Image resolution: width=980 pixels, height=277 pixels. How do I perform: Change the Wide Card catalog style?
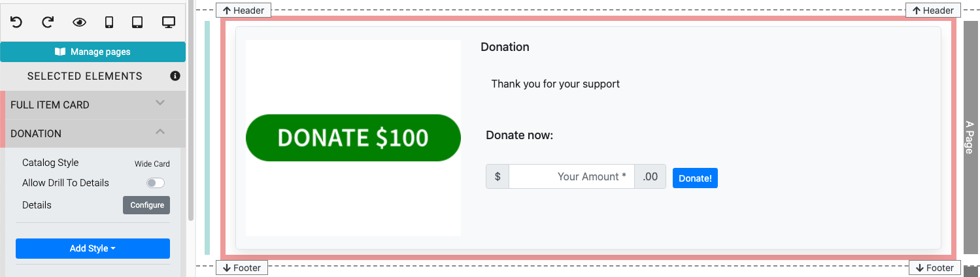click(x=152, y=164)
